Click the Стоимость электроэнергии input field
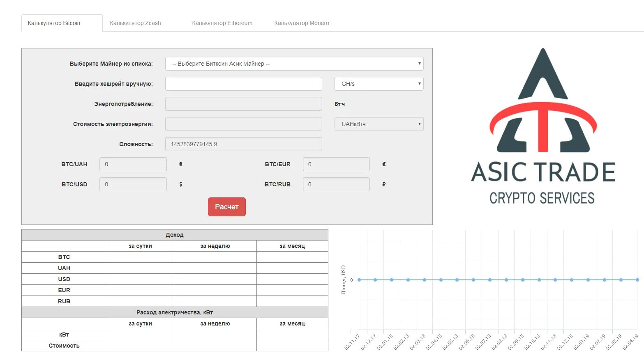The image size is (644, 362). pos(243,124)
